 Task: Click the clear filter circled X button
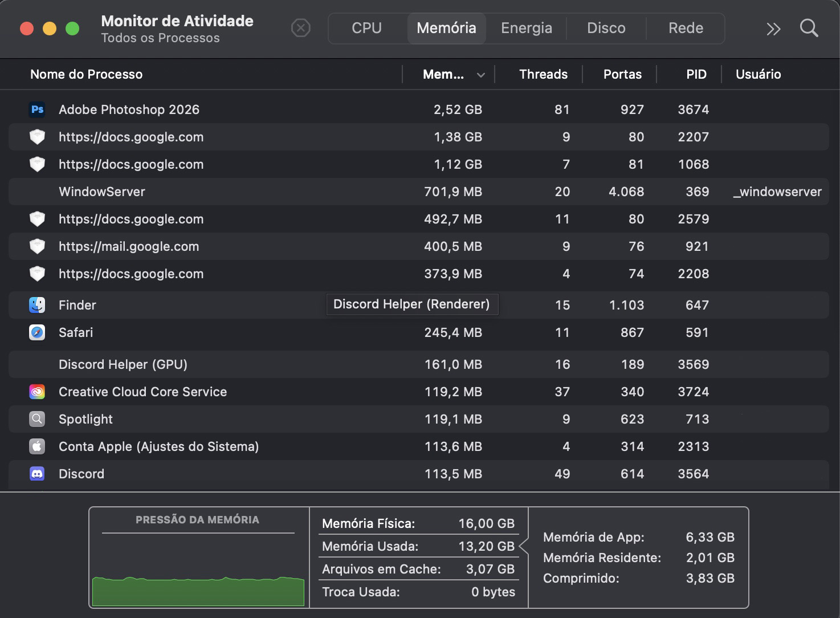[301, 28]
